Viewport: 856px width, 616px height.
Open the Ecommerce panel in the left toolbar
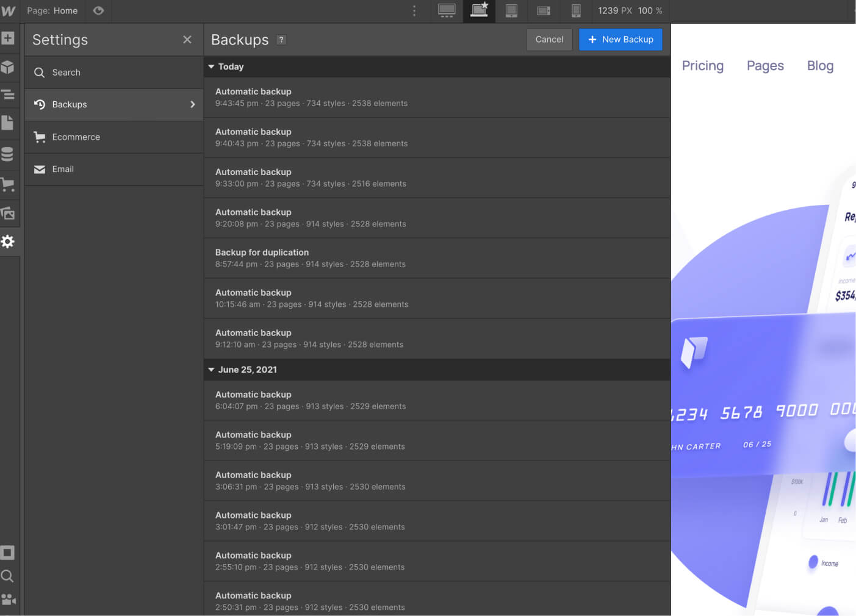click(9, 185)
